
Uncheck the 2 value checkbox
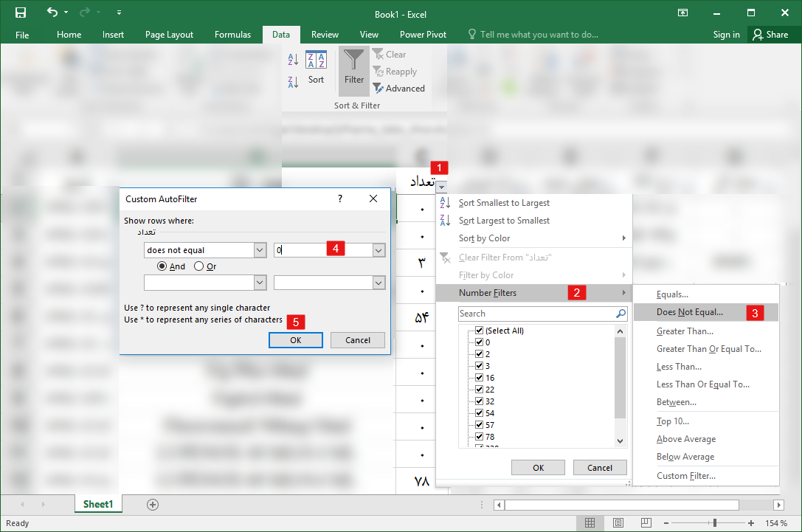click(x=480, y=354)
